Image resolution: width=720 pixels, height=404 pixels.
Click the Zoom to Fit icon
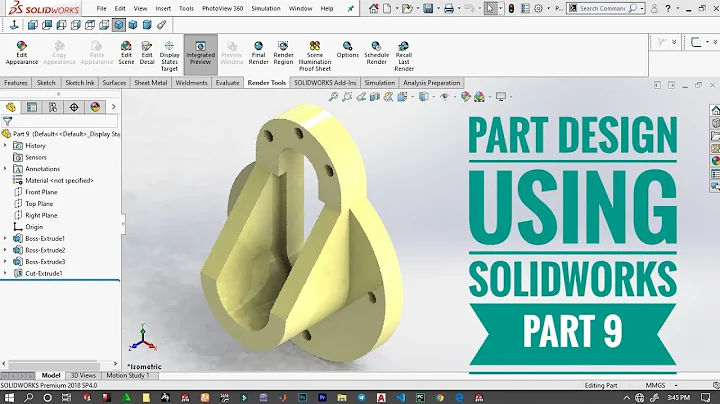point(334,96)
